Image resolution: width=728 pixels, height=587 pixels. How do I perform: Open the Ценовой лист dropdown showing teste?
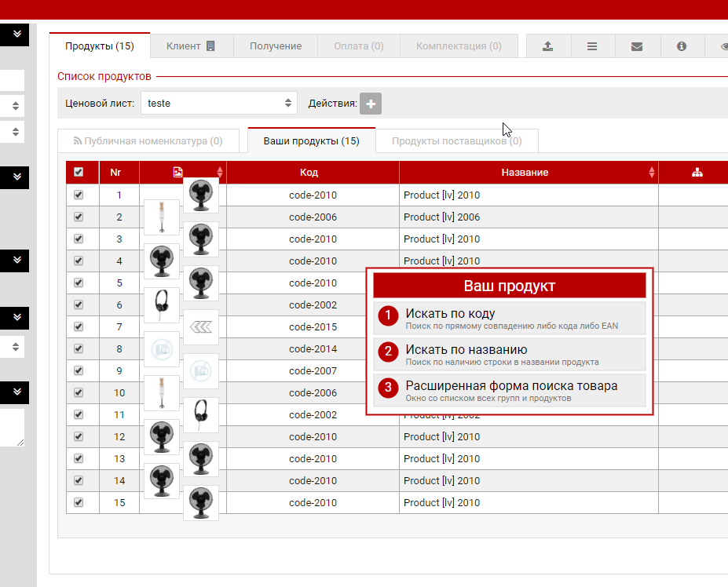[x=219, y=103]
